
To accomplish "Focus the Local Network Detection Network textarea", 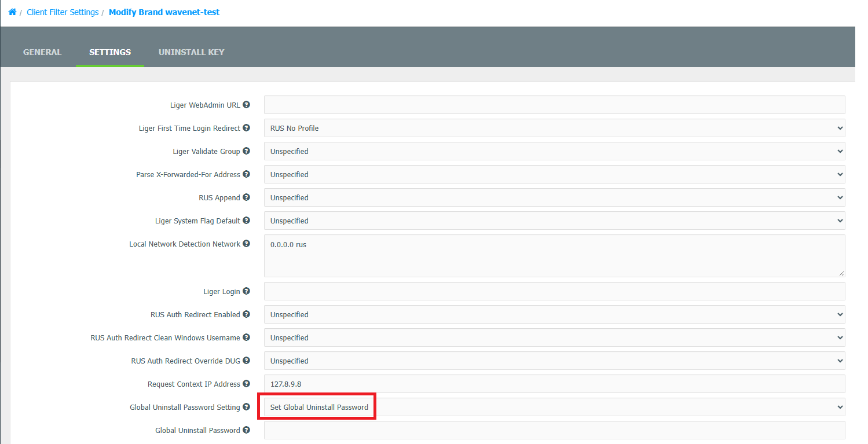I will coord(554,256).
